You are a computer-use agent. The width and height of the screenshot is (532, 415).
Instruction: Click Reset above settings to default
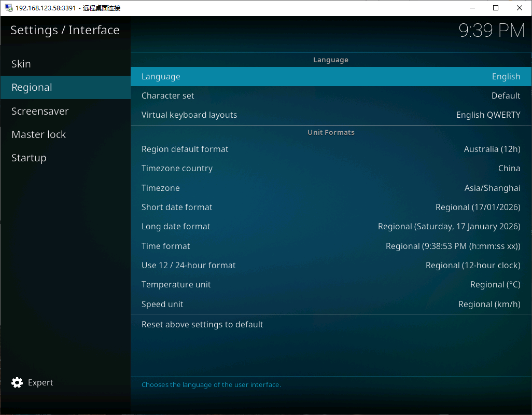tap(202, 324)
